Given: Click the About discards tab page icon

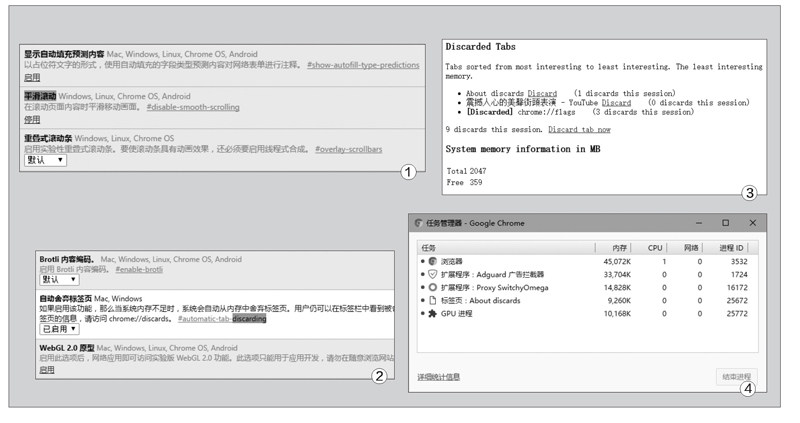Looking at the screenshot, I should [433, 301].
